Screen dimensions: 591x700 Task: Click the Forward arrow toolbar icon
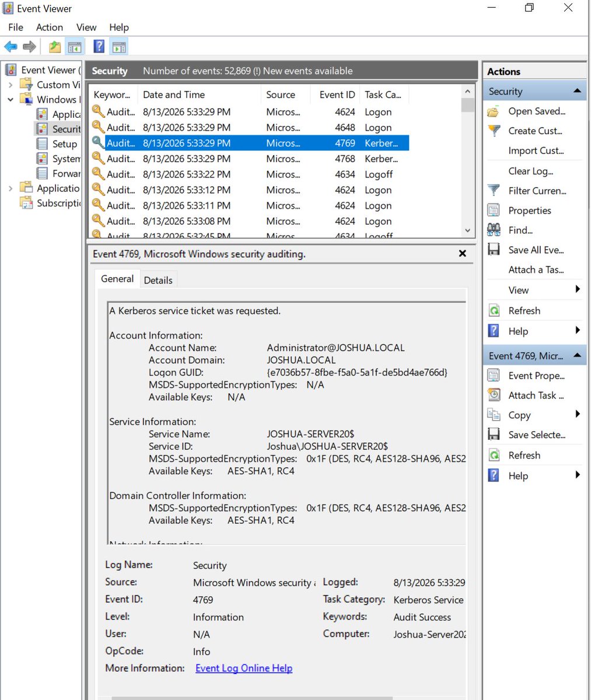pos(29,47)
